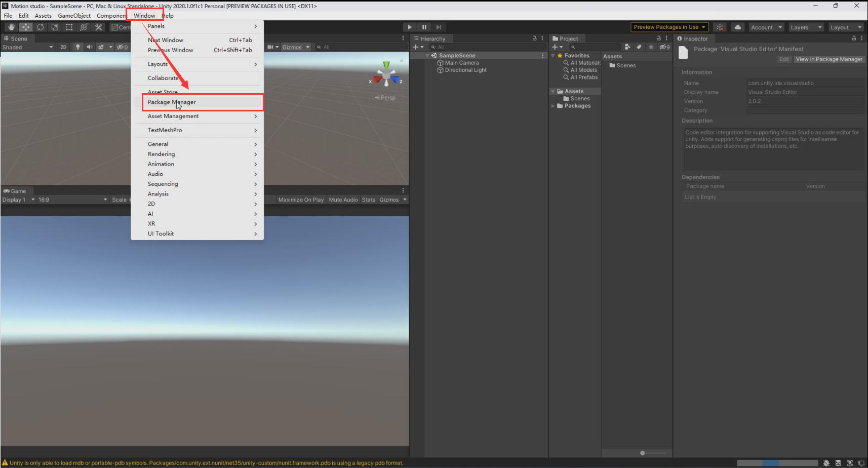Toggle 2D scene view mode
The height and width of the screenshot is (468, 868).
[63, 47]
